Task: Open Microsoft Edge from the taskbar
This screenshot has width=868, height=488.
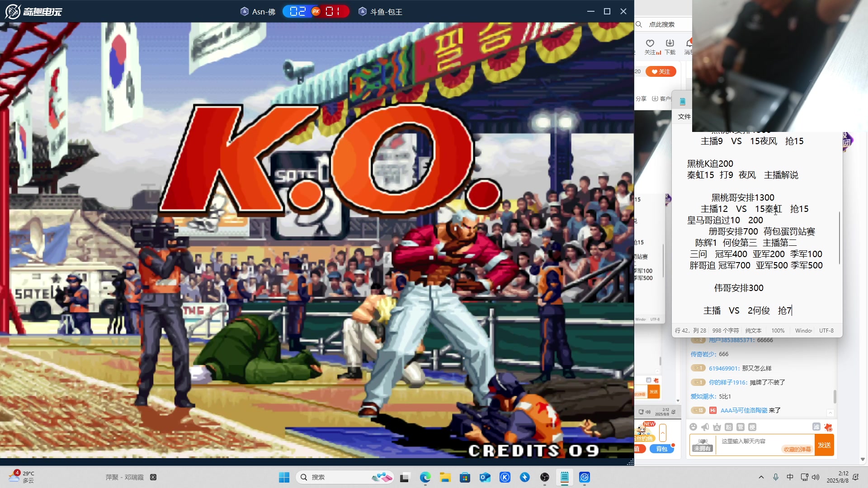Action: point(425,477)
